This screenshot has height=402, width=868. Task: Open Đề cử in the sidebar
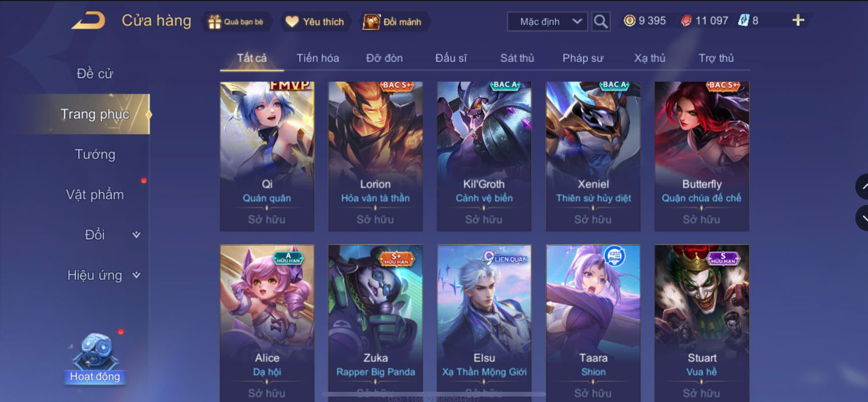(95, 74)
